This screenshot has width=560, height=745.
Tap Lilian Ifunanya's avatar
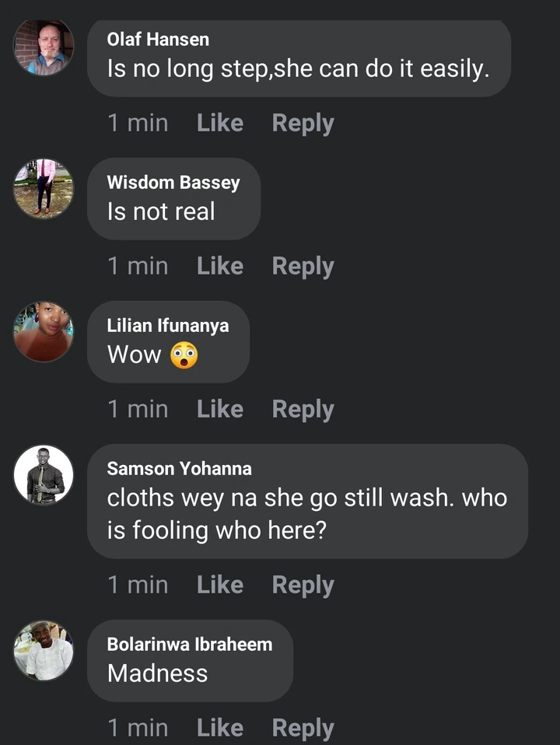(44, 331)
